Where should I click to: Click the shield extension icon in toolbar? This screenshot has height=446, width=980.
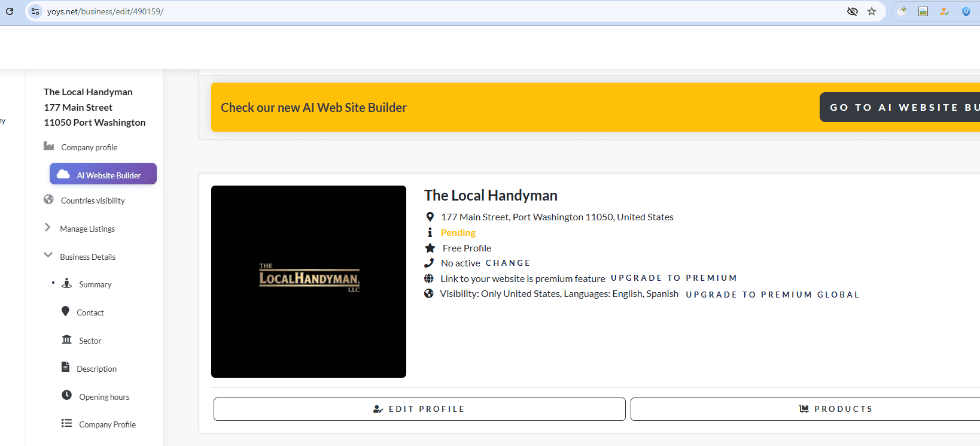[966, 11]
